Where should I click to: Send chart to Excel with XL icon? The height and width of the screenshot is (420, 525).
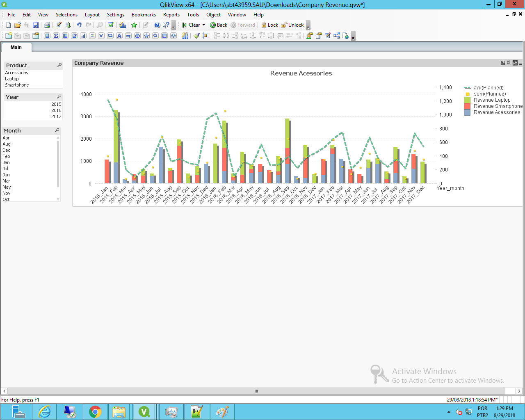509,63
